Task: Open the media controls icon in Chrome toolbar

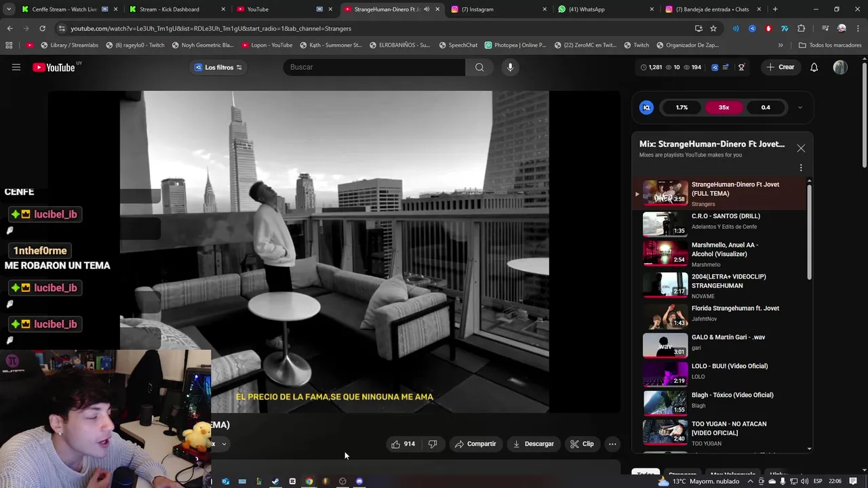Action: click(x=825, y=28)
